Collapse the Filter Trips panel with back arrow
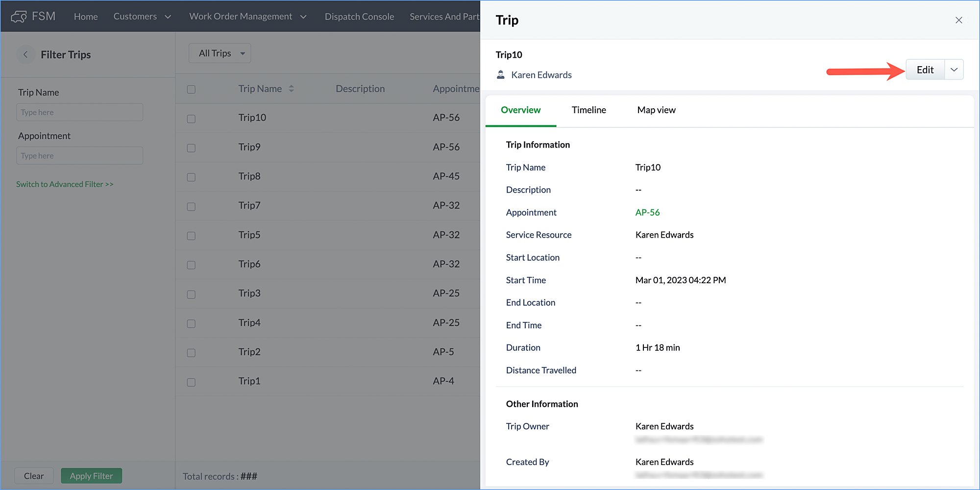980x490 pixels. (25, 54)
